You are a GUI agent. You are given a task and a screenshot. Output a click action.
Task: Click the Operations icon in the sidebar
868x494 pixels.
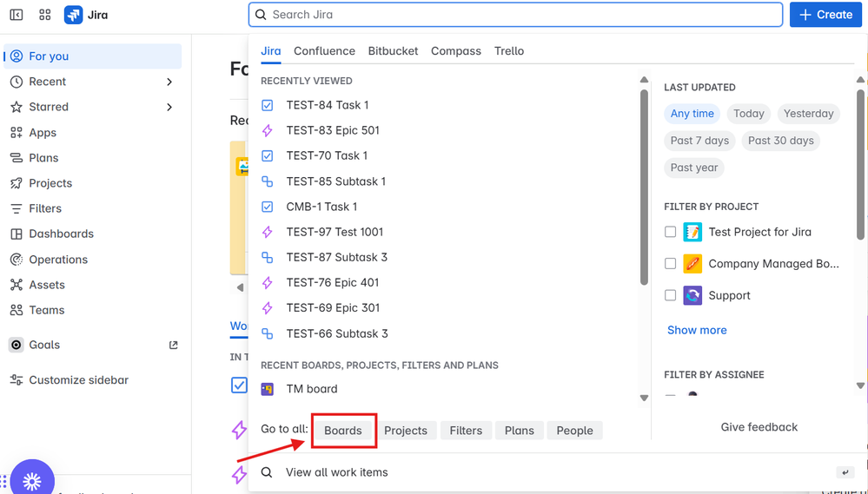click(17, 260)
